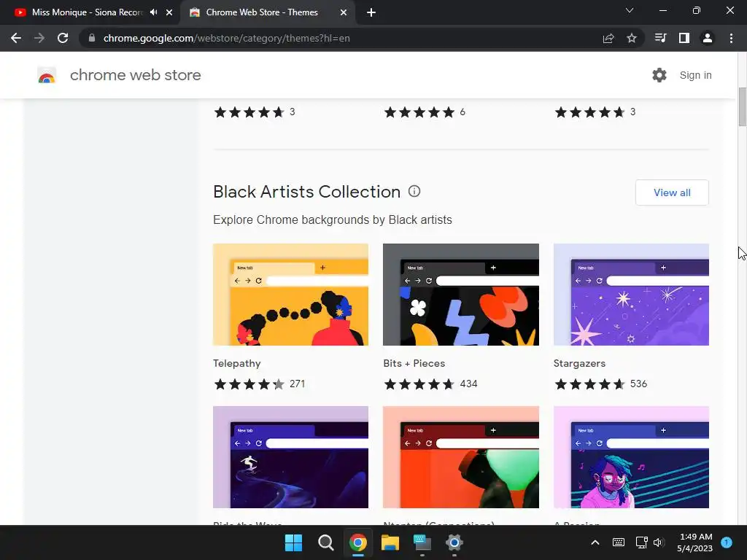
Task: Open Chrome three-dot menu
Action: pos(731,38)
